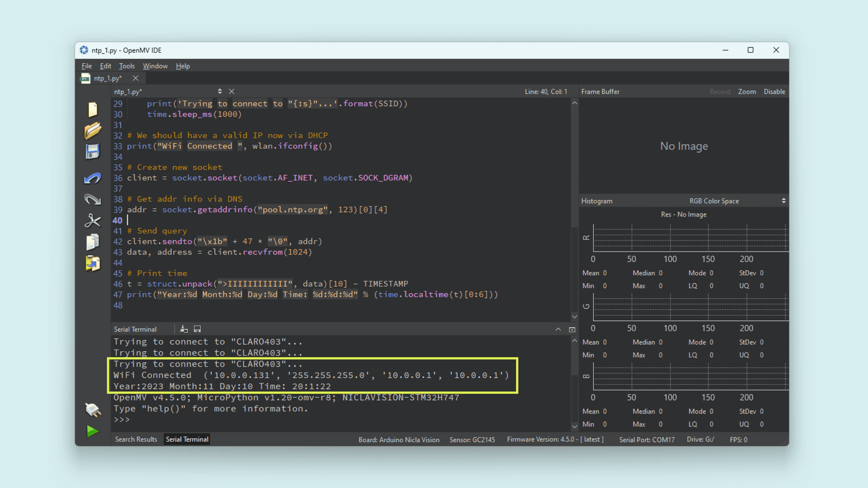Click Disable in Frame Buffer header
The height and width of the screenshot is (488, 868).
774,92
